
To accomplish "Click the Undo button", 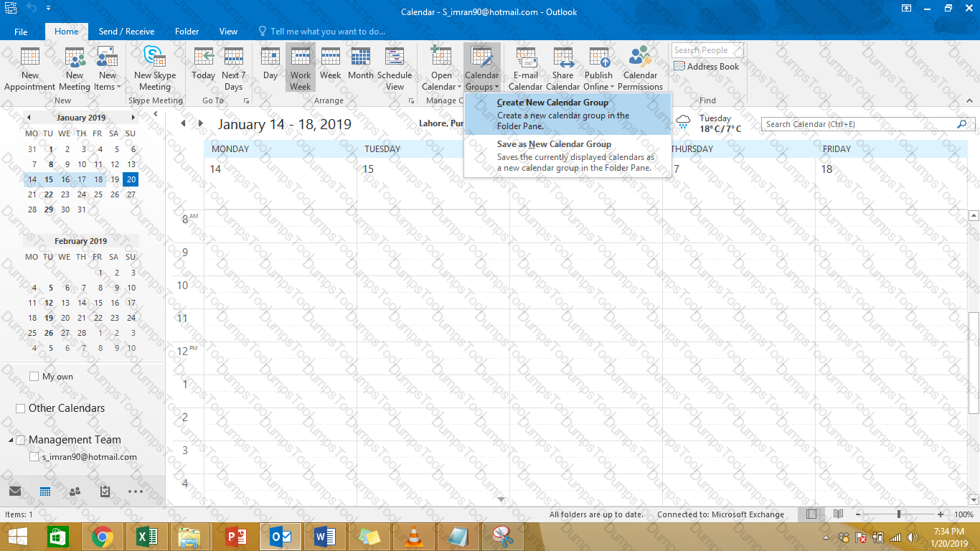I will tap(32, 8).
